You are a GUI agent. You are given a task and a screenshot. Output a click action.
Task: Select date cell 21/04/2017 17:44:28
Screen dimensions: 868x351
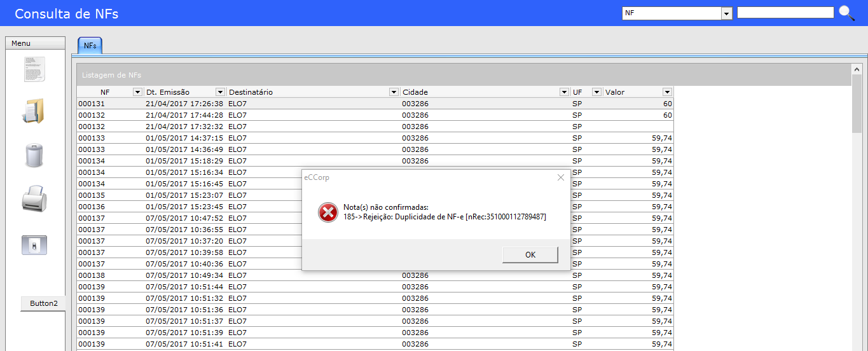click(185, 115)
